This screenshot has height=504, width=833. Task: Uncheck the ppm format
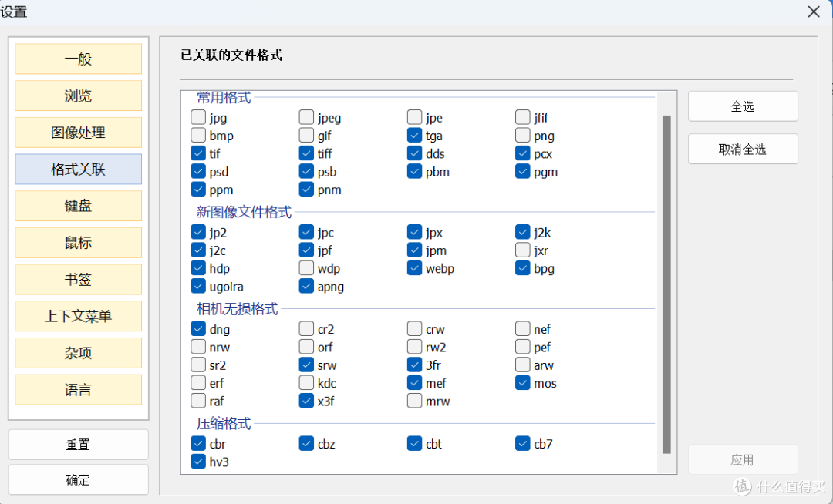pyautogui.click(x=198, y=190)
